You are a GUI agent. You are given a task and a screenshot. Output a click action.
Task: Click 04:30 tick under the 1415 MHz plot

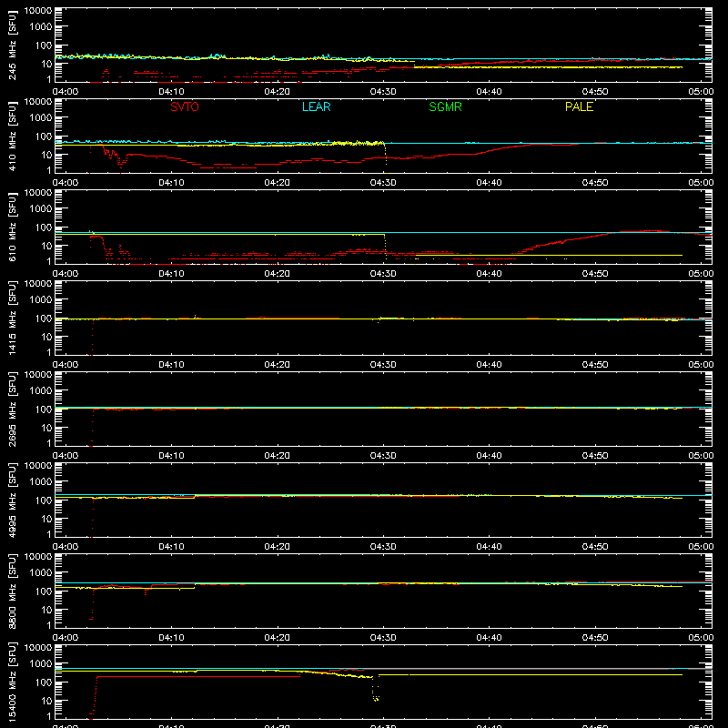coord(383,365)
